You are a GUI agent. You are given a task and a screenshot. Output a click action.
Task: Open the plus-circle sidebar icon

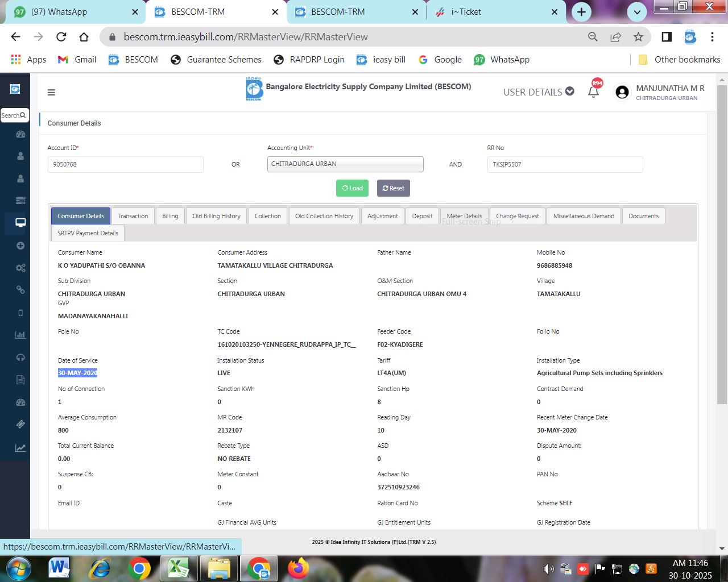(20, 246)
